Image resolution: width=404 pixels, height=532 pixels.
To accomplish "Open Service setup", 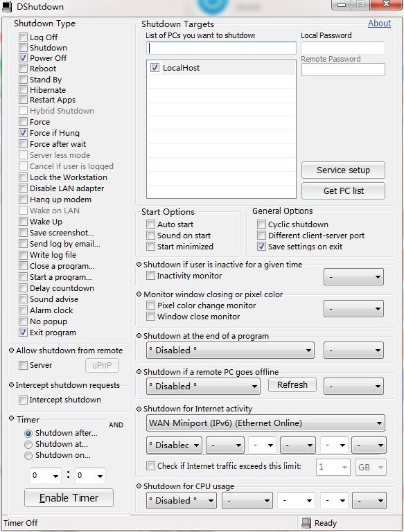I will [343, 170].
